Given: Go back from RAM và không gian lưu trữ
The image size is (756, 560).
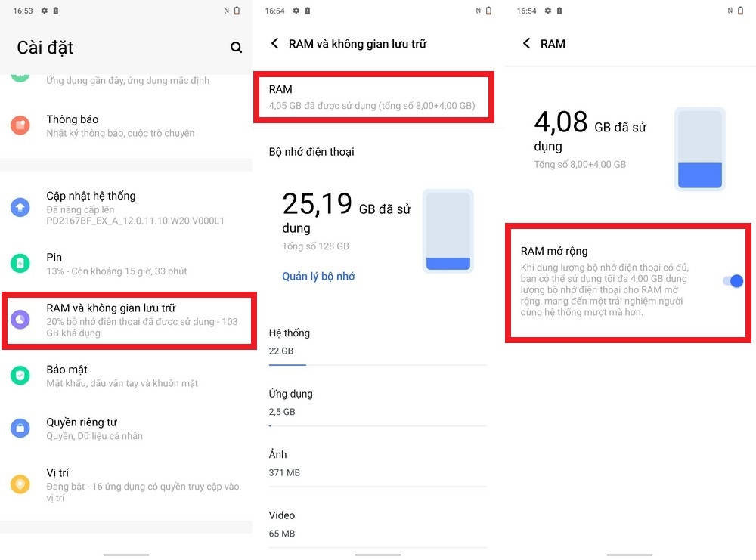Looking at the screenshot, I should pyautogui.click(x=275, y=43).
